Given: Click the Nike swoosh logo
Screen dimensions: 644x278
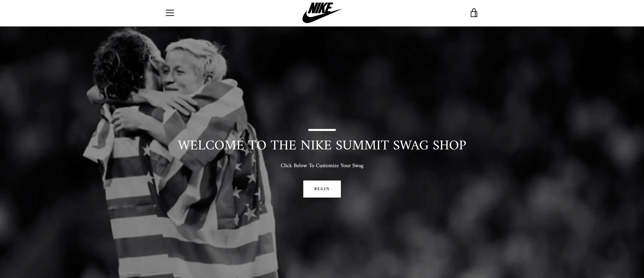Looking at the screenshot, I should pyautogui.click(x=322, y=13).
